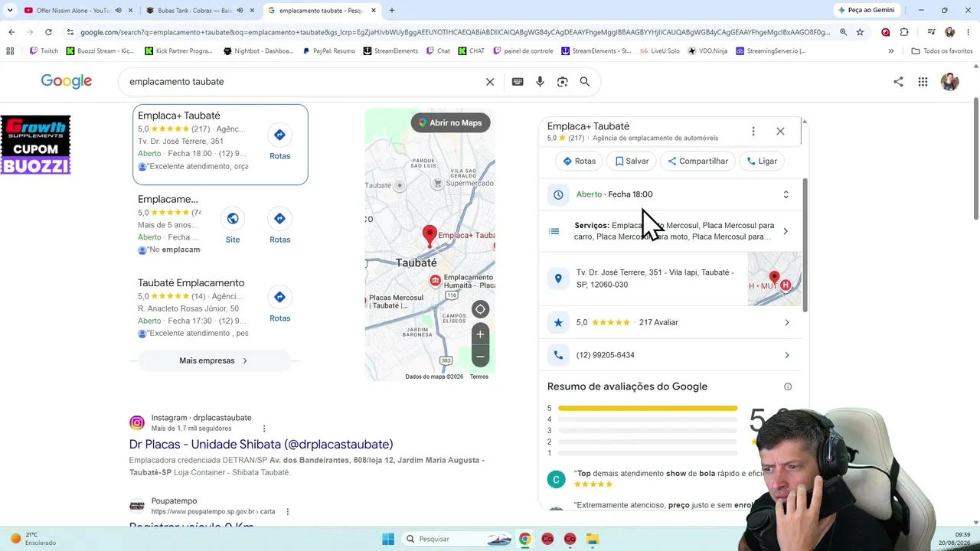Open the Twitch bookmark
The image size is (980, 551).
coord(44,51)
